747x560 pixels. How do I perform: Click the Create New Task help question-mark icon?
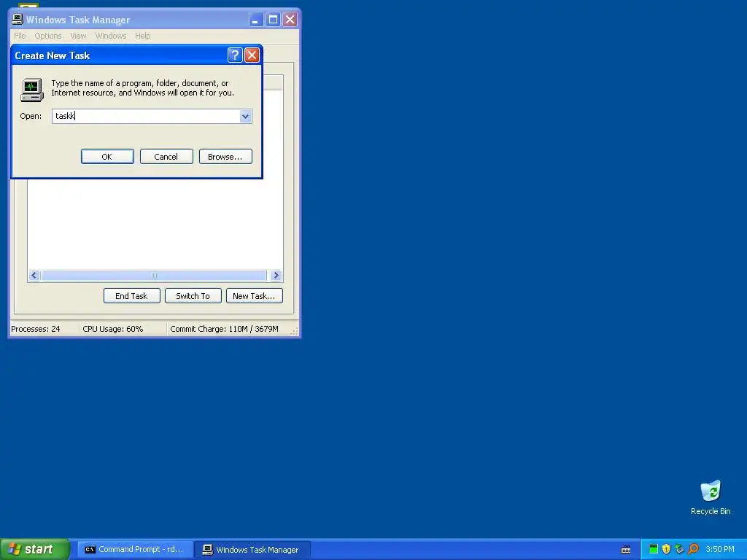click(235, 55)
